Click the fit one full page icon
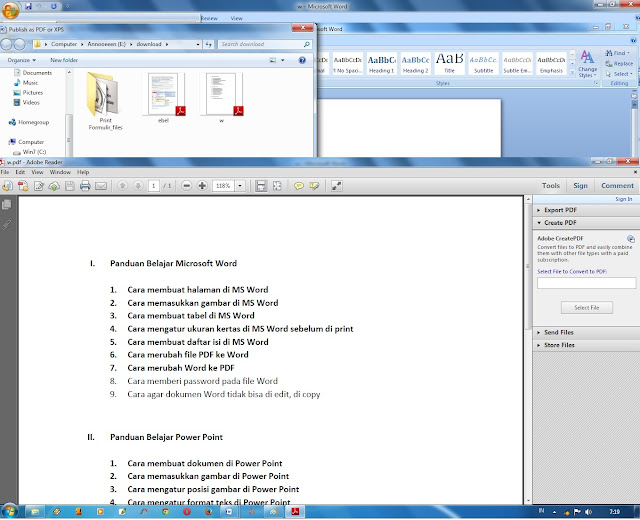 click(x=277, y=186)
